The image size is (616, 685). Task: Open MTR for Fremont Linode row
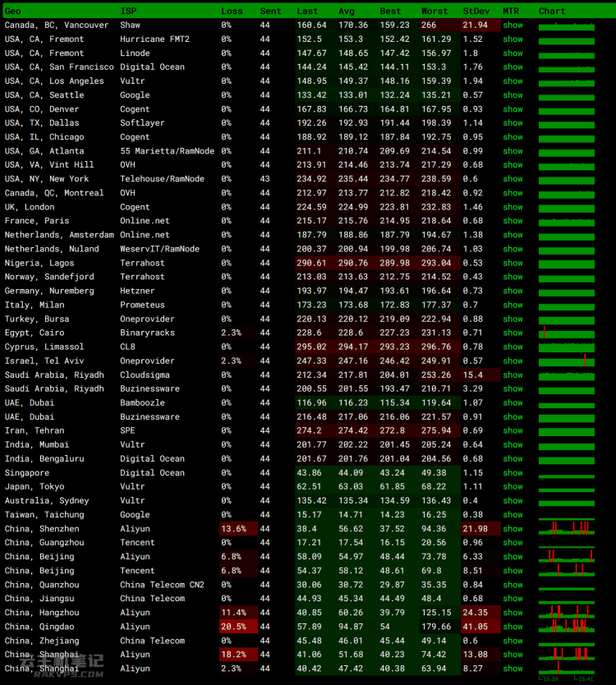513,53
